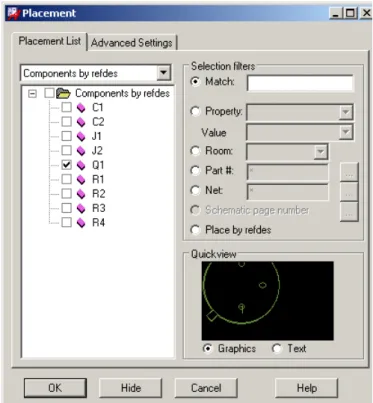Check the R2 component checkbox

pyautogui.click(x=67, y=193)
